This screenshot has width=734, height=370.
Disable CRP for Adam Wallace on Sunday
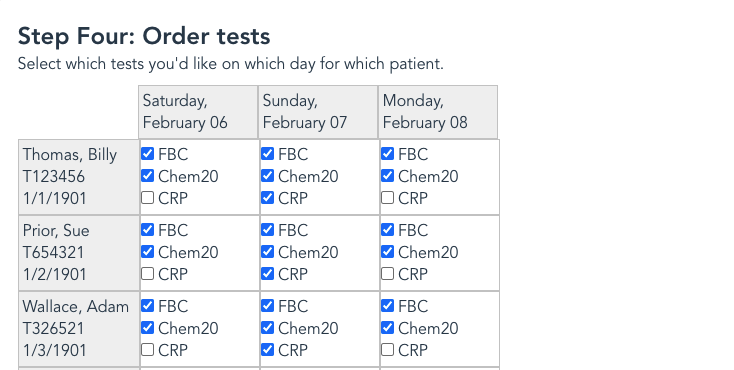pos(267,349)
